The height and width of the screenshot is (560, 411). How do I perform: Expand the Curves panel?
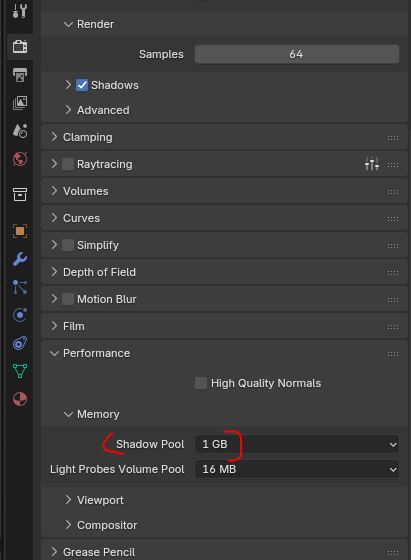(x=54, y=218)
